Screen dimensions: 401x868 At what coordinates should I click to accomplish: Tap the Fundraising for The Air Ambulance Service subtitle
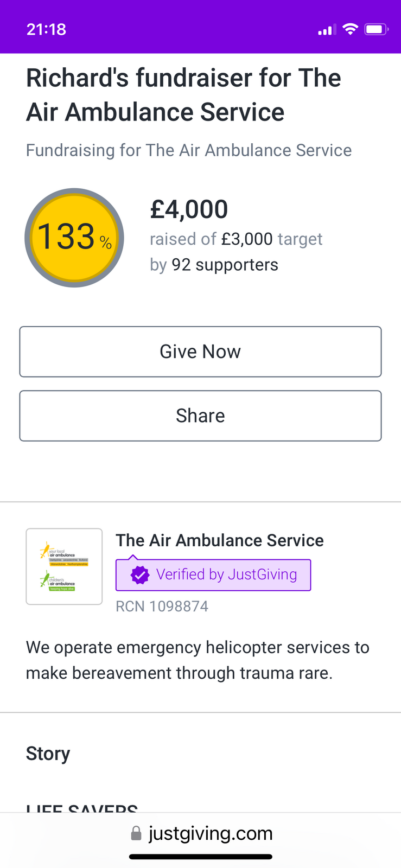pos(189,150)
